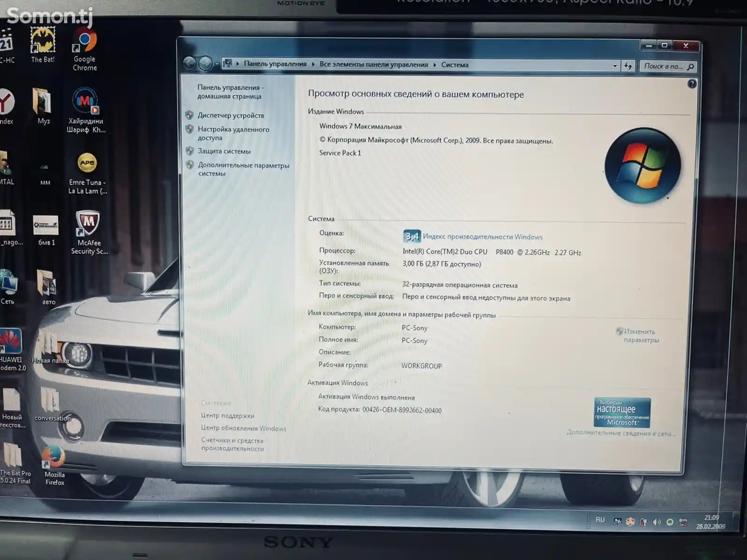Viewport: 747px width, 560px height.
Task: Click the 3,4 performance score badge
Action: click(412, 236)
